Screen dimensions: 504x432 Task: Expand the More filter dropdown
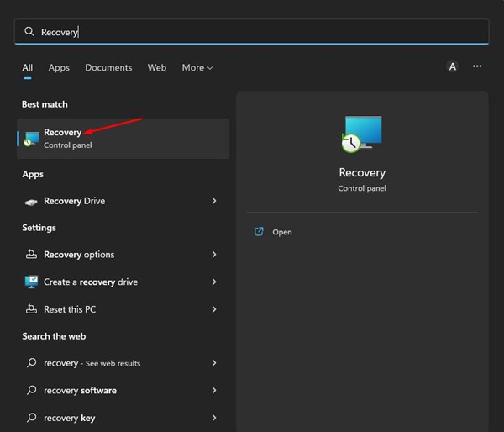(x=197, y=67)
